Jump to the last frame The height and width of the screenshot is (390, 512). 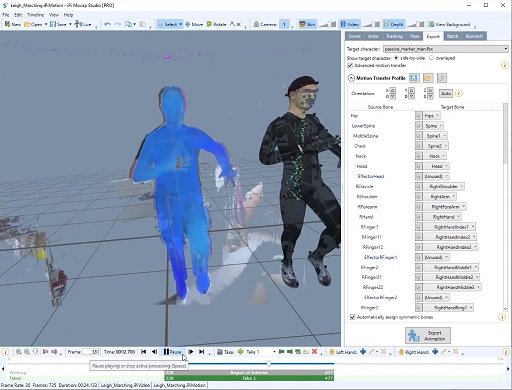coord(201,352)
